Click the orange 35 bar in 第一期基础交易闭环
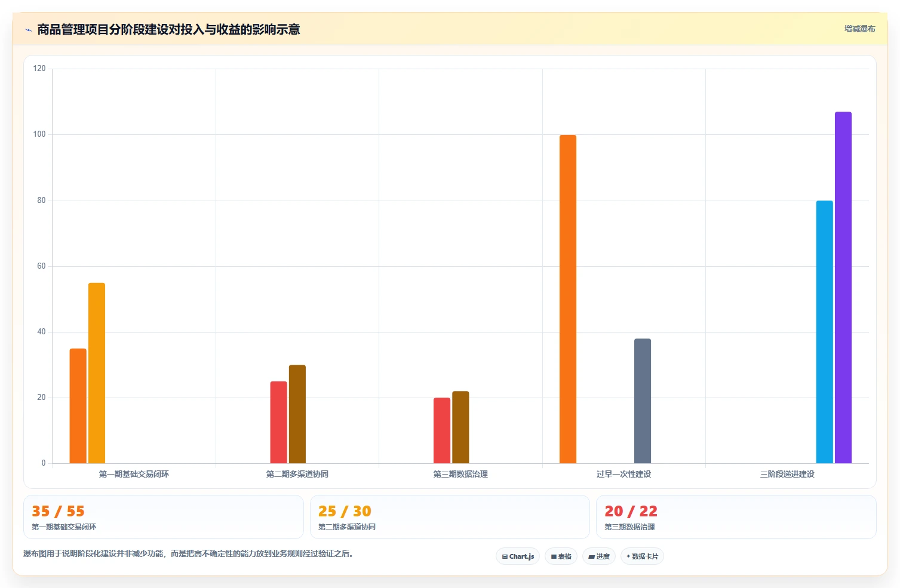The height and width of the screenshot is (588, 900). tap(78, 406)
